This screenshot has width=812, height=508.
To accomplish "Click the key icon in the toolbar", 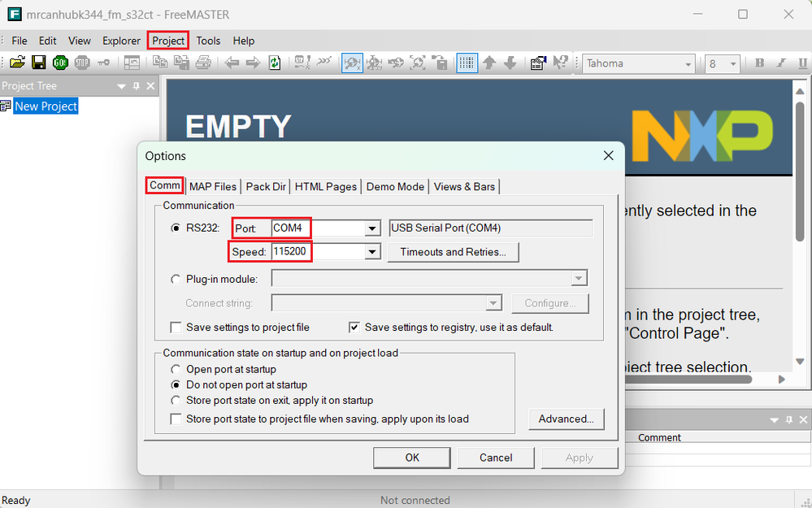I will (x=103, y=63).
